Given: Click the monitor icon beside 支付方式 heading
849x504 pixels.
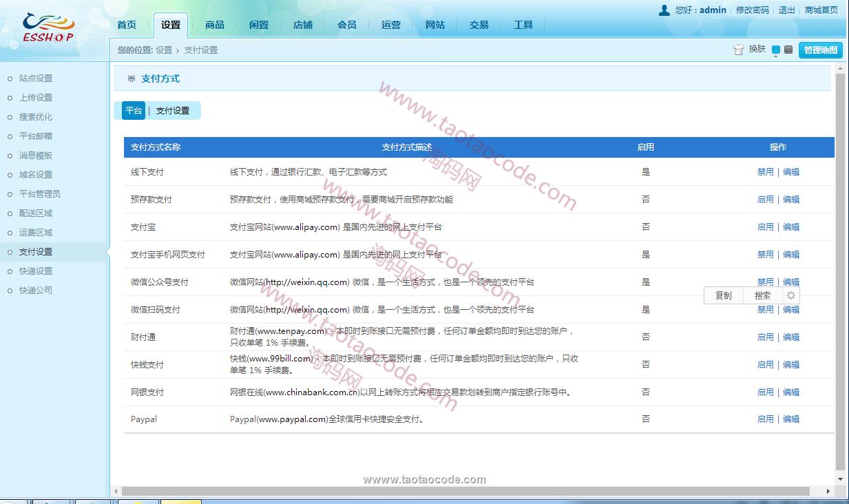Looking at the screenshot, I should (132, 79).
